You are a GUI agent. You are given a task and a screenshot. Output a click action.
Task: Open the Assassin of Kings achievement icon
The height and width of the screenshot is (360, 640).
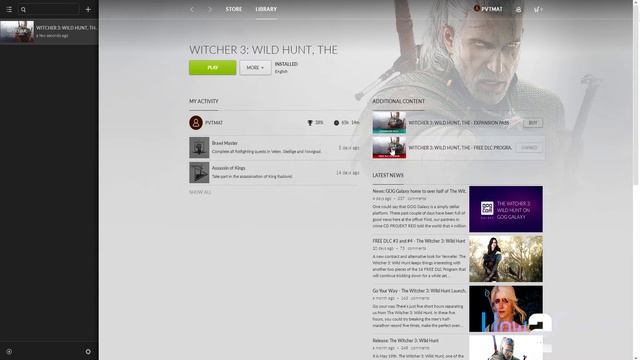pos(199,172)
